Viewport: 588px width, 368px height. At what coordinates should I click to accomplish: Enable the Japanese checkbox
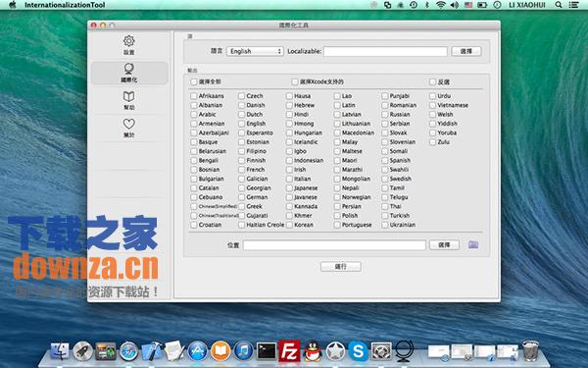289,187
